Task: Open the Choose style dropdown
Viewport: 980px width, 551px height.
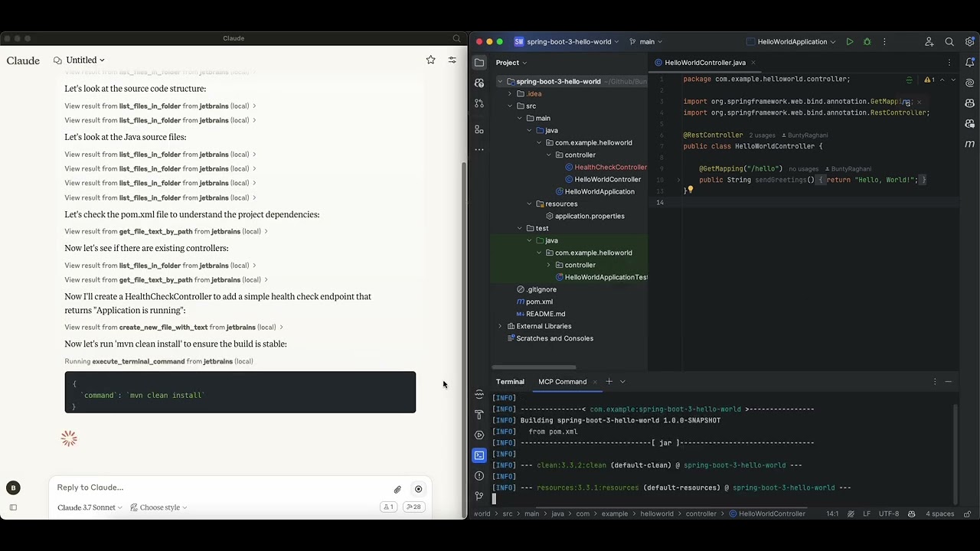Action: [x=158, y=507]
